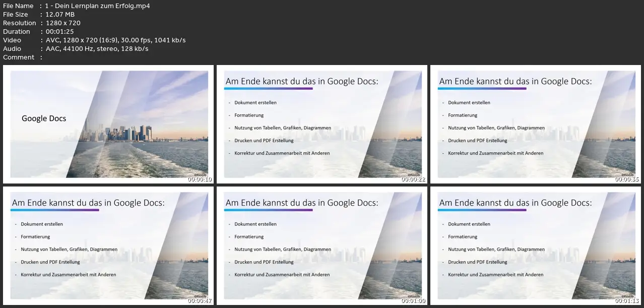
Task: Open the thumbnail stamped 00:00:47
Action: tap(108, 245)
